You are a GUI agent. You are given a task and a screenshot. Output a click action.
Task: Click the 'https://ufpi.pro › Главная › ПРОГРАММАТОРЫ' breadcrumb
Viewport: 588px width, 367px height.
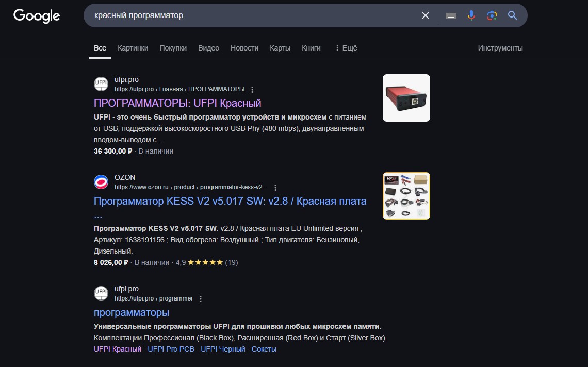(x=179, y=89)
